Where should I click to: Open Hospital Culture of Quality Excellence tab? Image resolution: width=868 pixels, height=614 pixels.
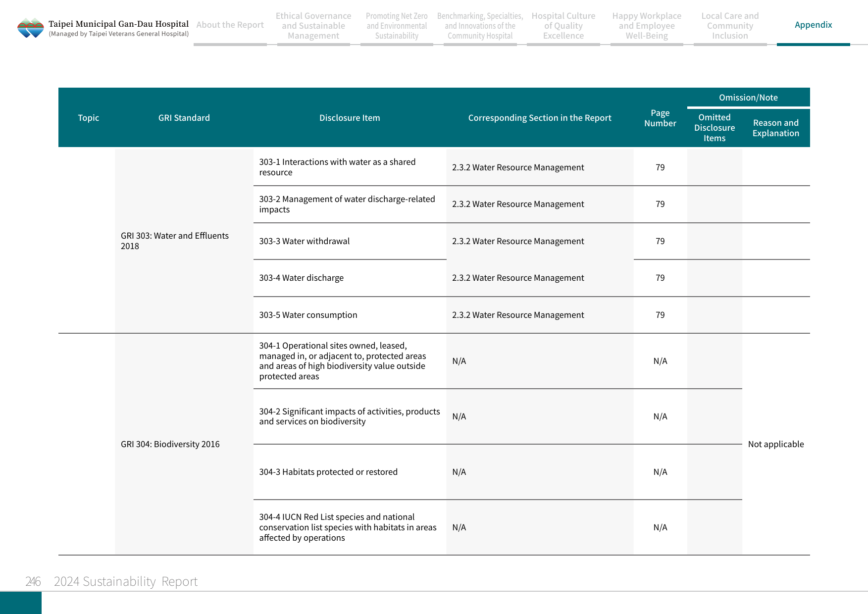(x=563, y=26)
